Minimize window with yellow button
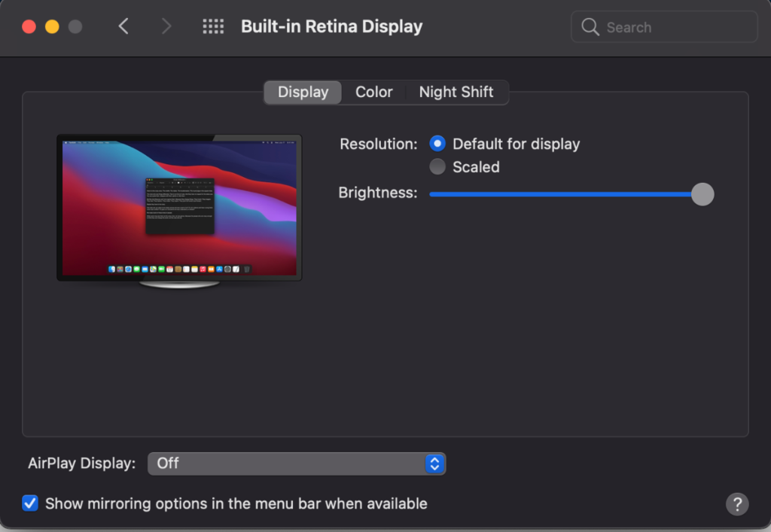This screenshot has height=532, width=771. point(52,27)
